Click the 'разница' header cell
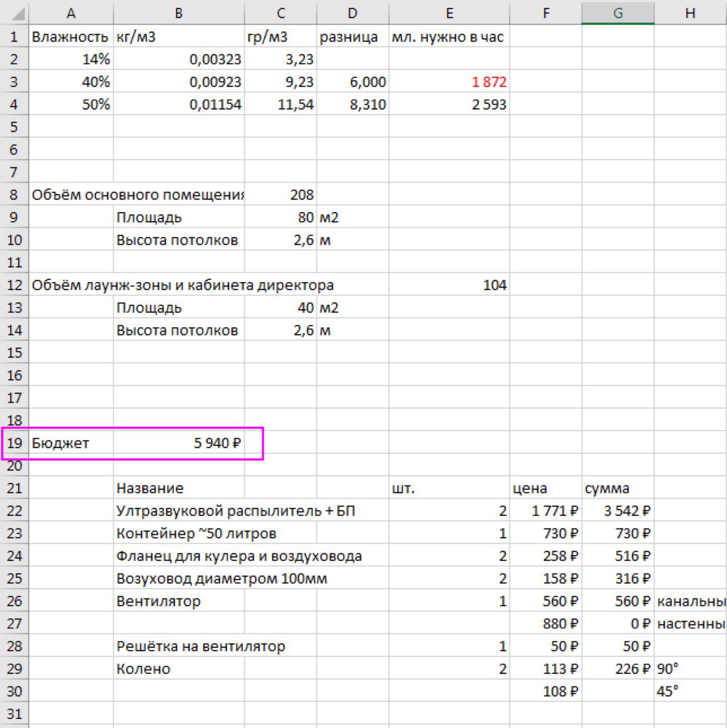The image size is (727, 728). point(353,37)
